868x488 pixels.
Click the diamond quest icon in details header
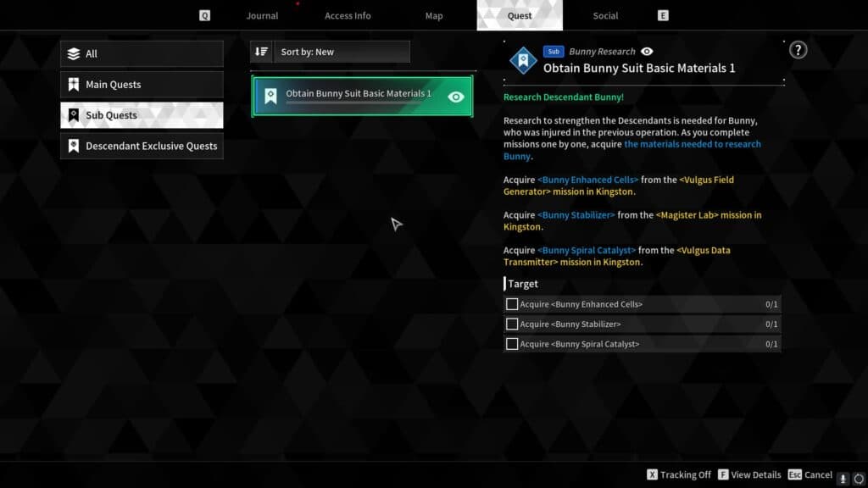pyautogui.click(x=523, y=60)
